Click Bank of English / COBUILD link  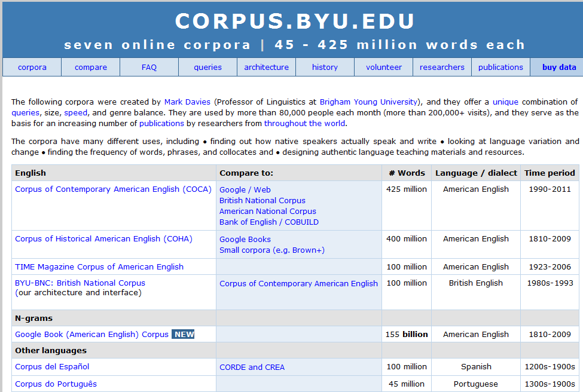[x=269, y=222]
